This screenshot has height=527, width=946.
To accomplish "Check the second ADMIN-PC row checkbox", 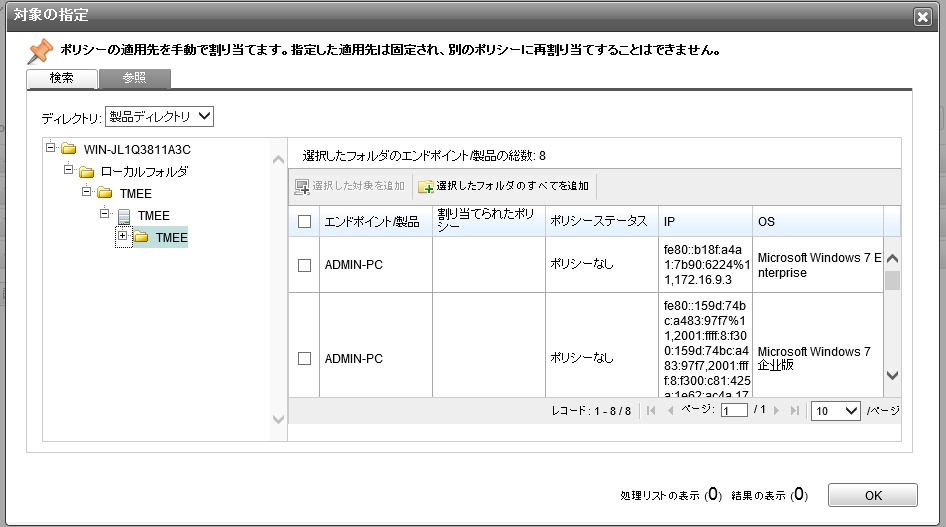I will tap(305, 358).
